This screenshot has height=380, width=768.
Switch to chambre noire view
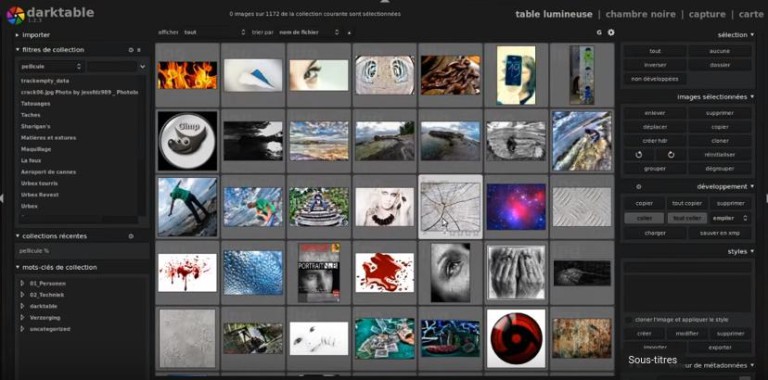(x=640, y=14)
